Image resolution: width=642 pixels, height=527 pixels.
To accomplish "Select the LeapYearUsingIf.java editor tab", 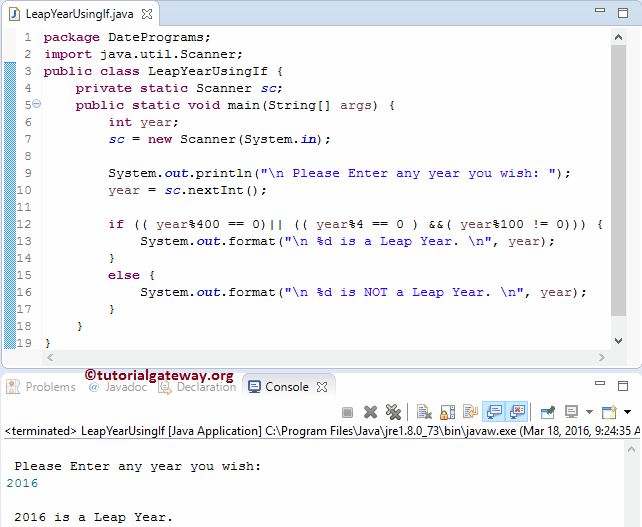I will coord(79,14).
